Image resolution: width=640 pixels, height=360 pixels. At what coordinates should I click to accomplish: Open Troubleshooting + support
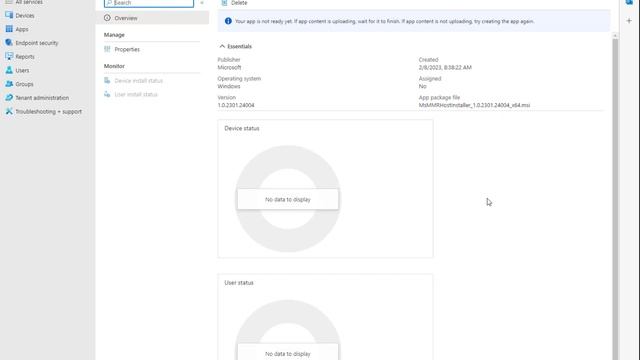(x=49, y=111)
